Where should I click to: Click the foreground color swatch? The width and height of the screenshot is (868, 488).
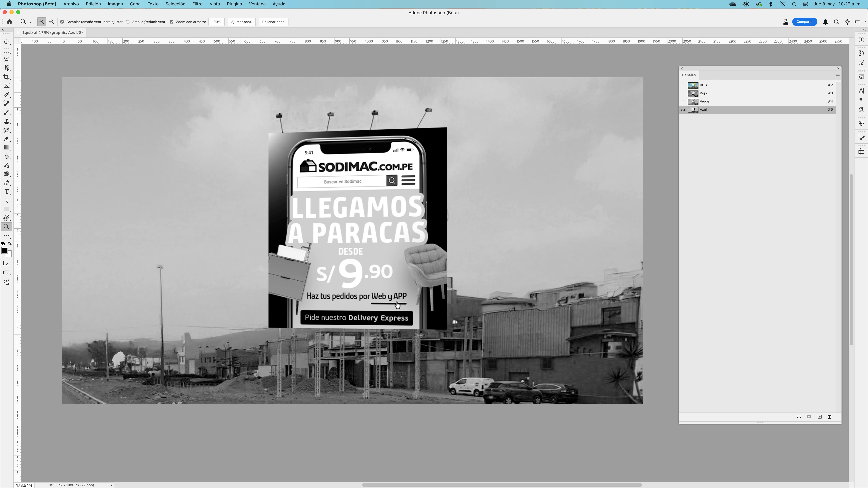click(5, 251)
